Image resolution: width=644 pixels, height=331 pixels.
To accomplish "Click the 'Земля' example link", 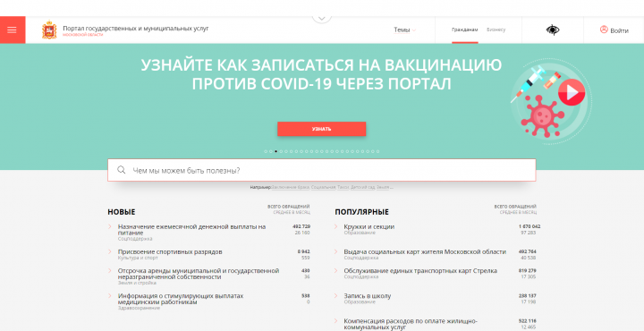I will tap(383, 187).
